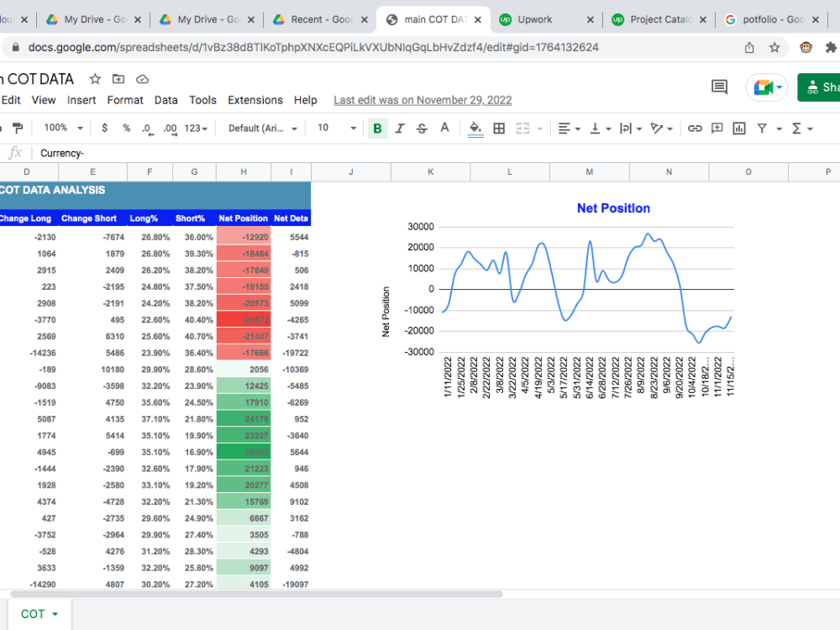Open vertical align dropdown

[600, 128]
